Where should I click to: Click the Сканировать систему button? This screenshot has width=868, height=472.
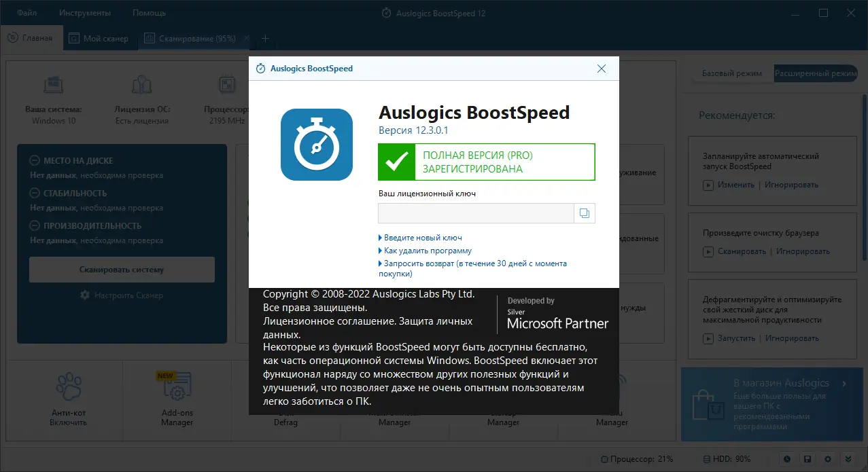(122, 270)
